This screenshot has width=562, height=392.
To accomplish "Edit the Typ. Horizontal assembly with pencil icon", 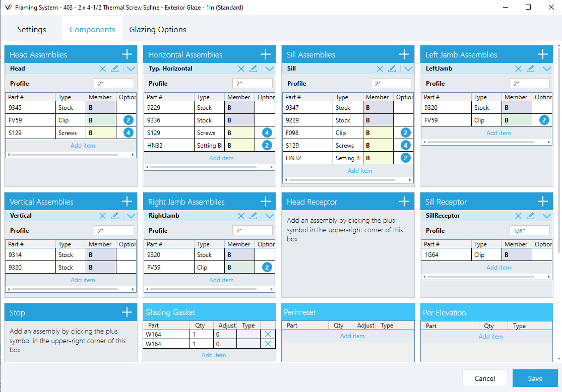I will [254, 69].
